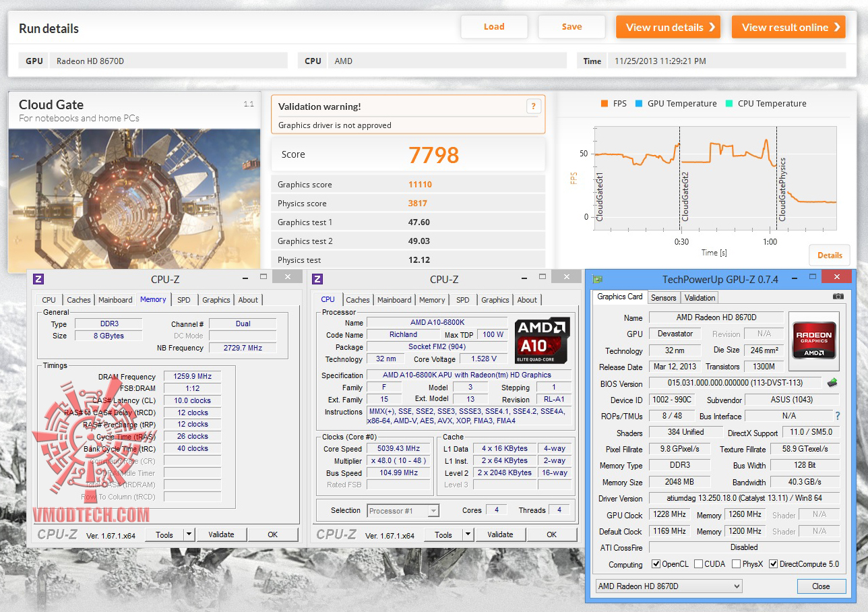The height and width of the screenshot is (612, 868).
Task: Toggle the OpenCL checkbox
Action: click(656, 564)
